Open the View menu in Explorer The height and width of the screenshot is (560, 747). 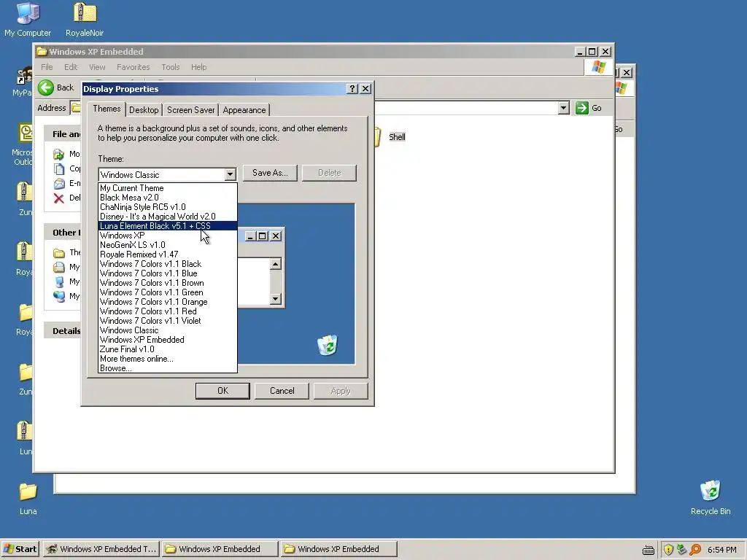(97, 67)
